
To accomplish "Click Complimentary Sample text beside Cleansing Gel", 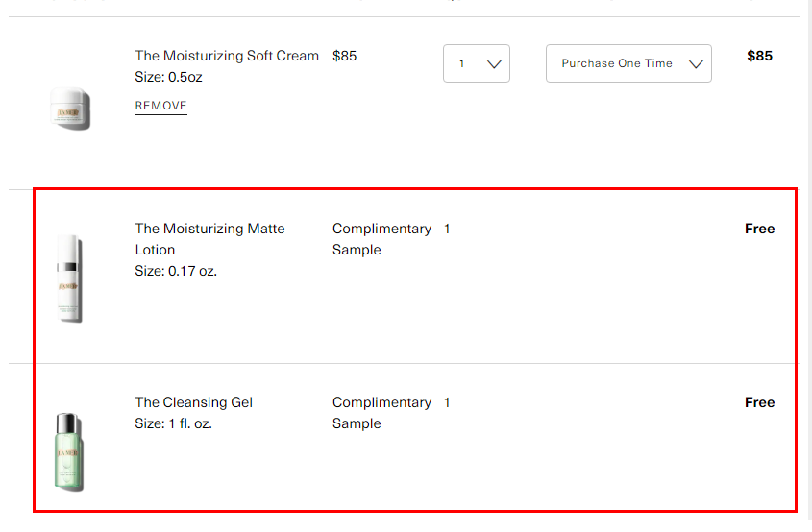I will [x=381, y=413].
